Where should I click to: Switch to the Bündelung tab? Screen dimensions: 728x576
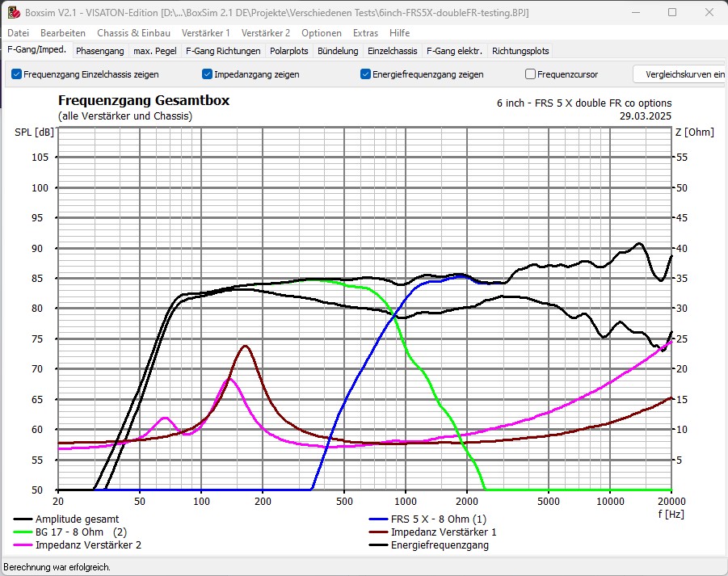338,51
